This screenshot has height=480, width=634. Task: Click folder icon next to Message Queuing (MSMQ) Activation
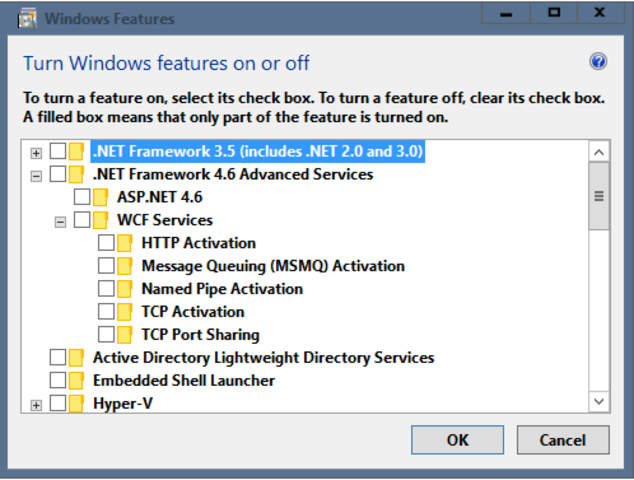pos(125,266)
